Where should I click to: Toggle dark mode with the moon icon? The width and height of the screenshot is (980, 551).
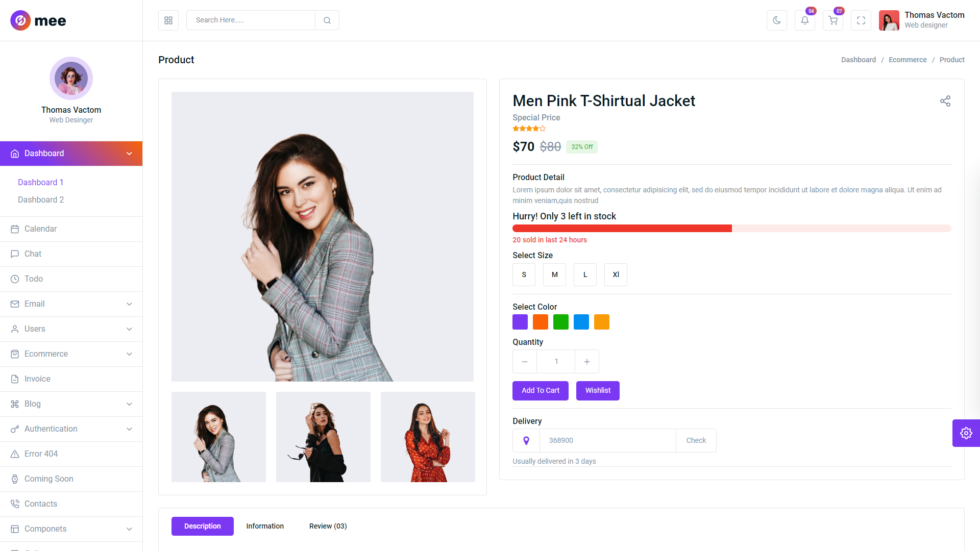coord(776,20)
